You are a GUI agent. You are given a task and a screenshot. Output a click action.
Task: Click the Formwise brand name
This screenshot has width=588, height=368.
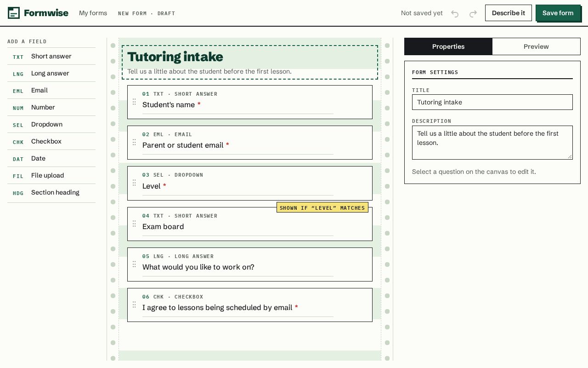tap(46, 13)
